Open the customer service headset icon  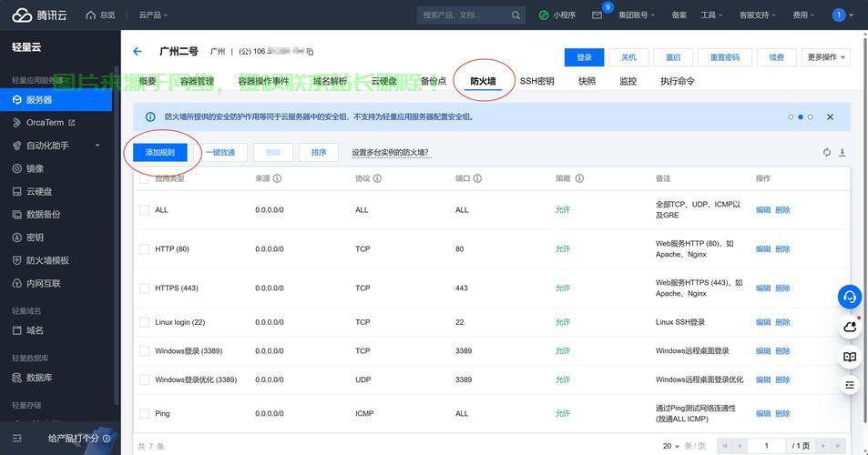tap(849, 297)
